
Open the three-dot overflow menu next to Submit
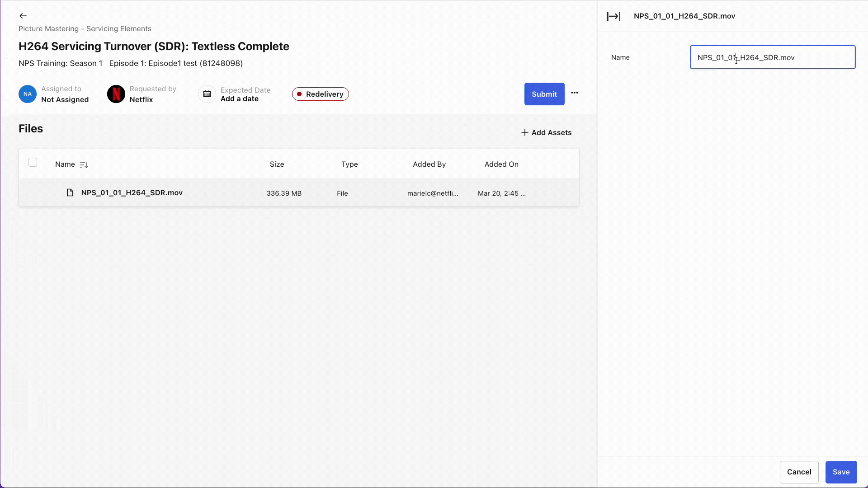click(x=575, y=93)
